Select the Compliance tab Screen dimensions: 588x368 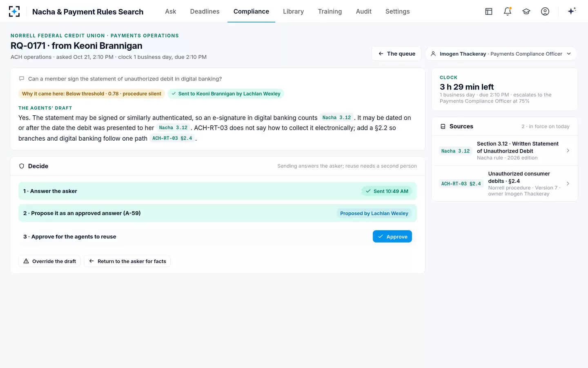coord(251,11)
